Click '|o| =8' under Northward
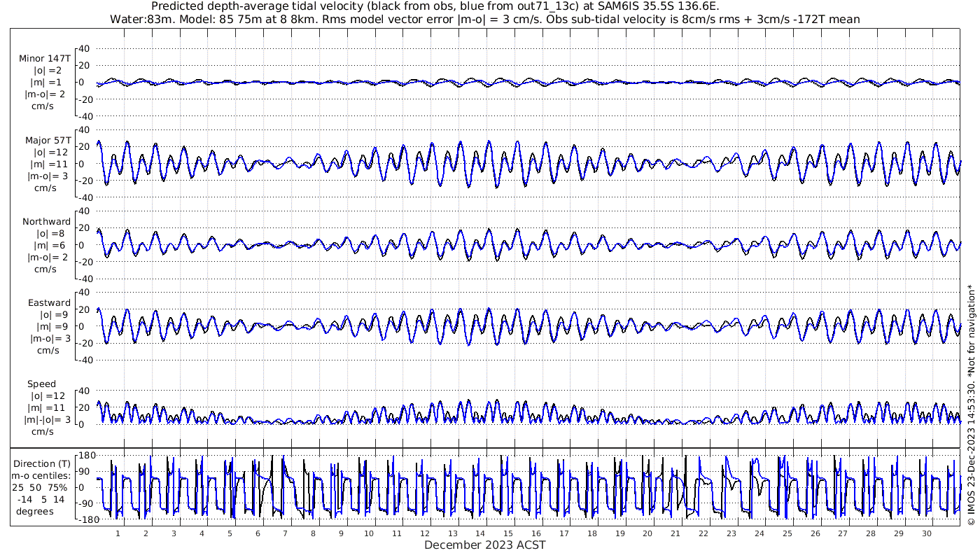This screenshot has width=980, height=560. 50,234
